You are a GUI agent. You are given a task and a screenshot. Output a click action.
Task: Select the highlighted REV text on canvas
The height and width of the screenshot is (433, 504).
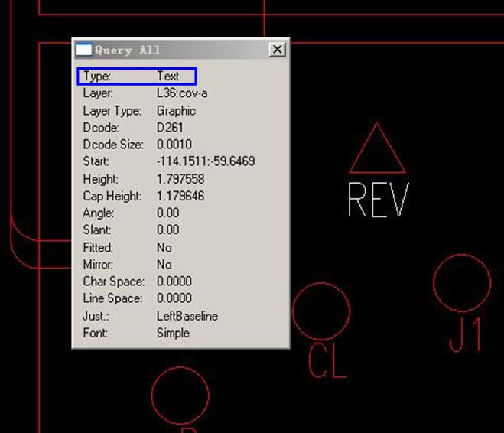[x=379, y=200]
